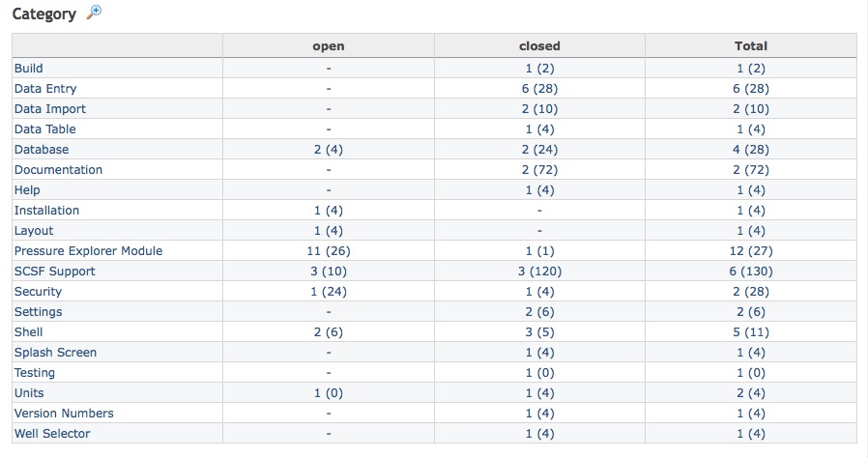Click the Splash Screen category link
The image size is (868, 458).
coord(56,353)
